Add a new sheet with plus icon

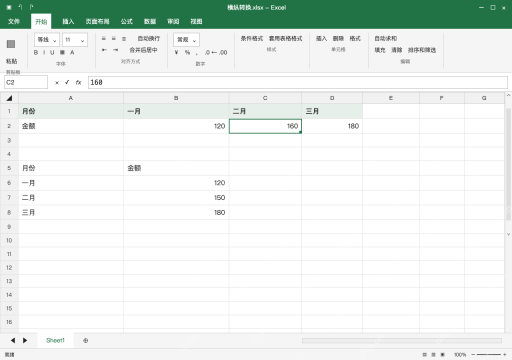point(86,341)
